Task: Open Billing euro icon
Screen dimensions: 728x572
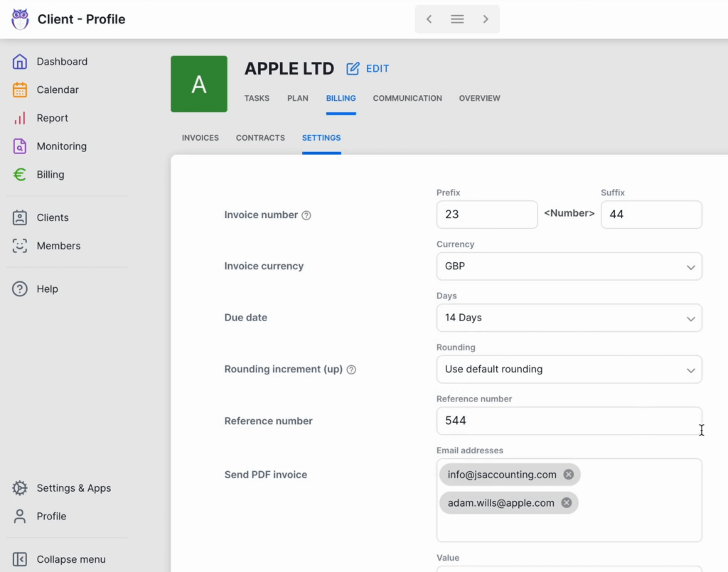Action: click(x=20, y=175)
